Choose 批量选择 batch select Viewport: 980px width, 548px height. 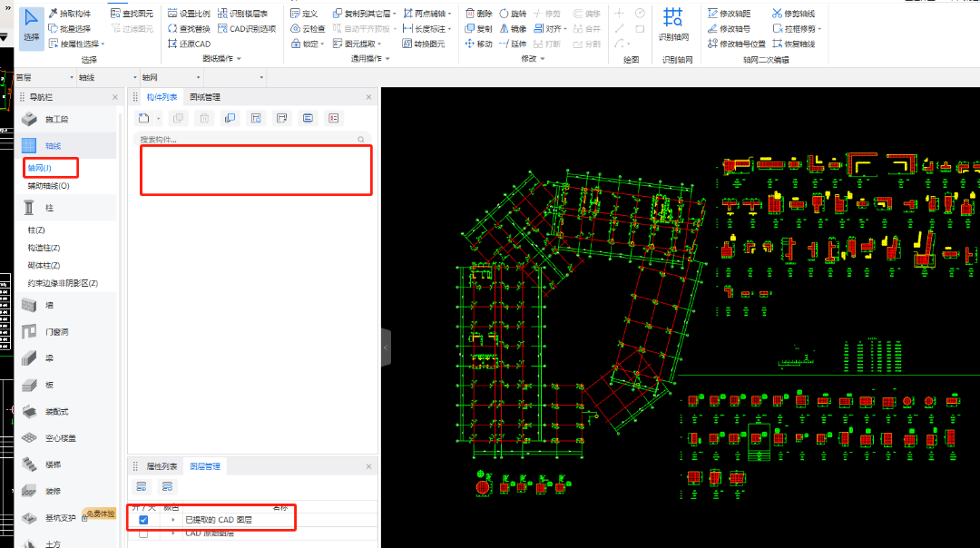tap(70, 29)
